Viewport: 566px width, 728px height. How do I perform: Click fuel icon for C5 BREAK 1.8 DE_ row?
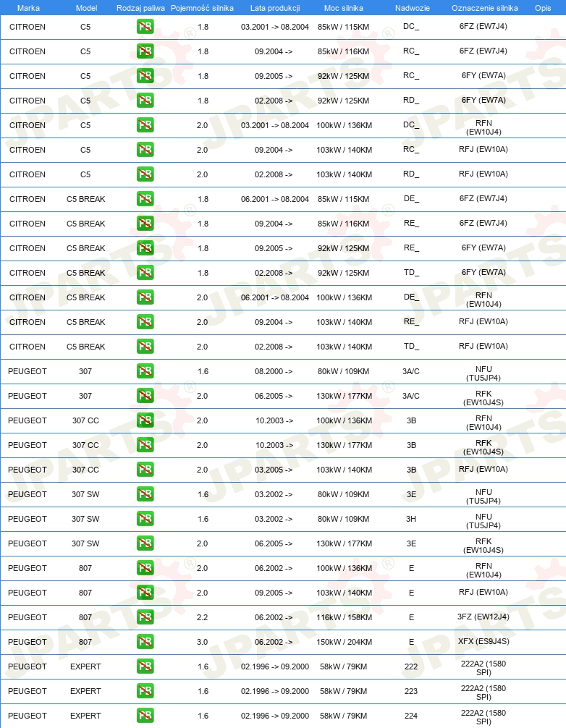pos(145,199)
